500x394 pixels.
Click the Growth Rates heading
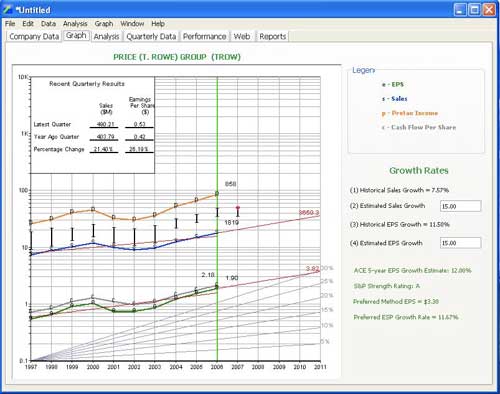(x=419, y=171)
